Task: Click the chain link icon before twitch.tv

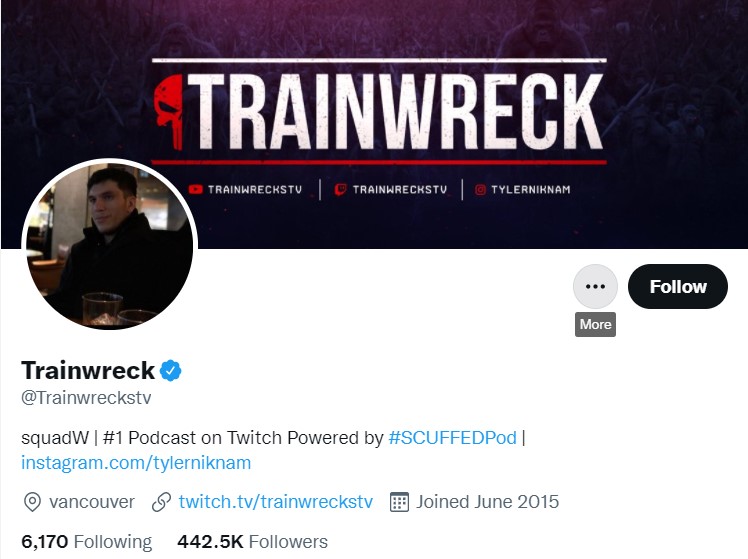Action: (x=161, y=502)
